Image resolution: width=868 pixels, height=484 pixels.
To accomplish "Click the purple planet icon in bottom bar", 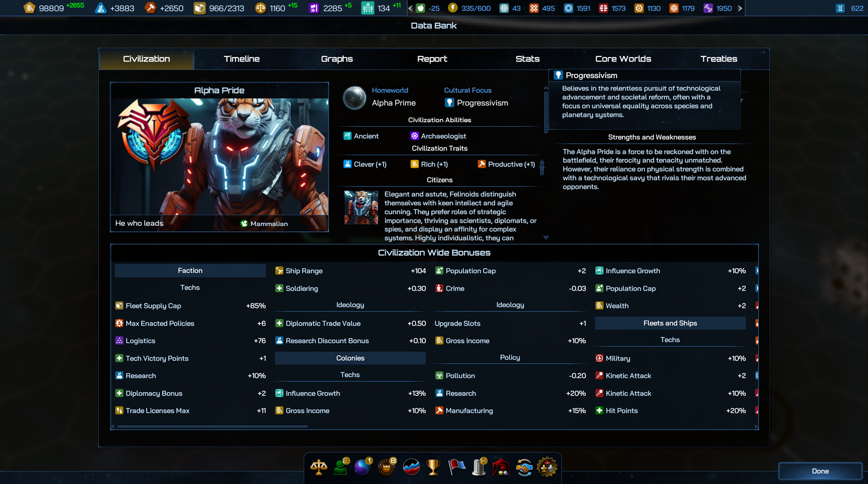I will (x=363, y=467).
